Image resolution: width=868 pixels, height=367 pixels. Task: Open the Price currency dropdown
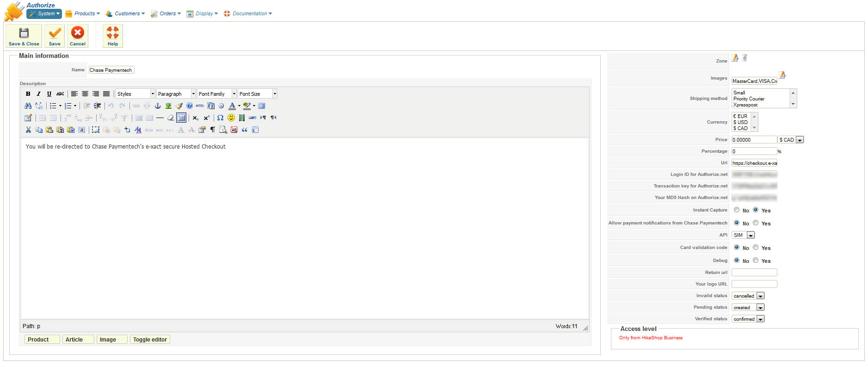[x=791, y=140]
